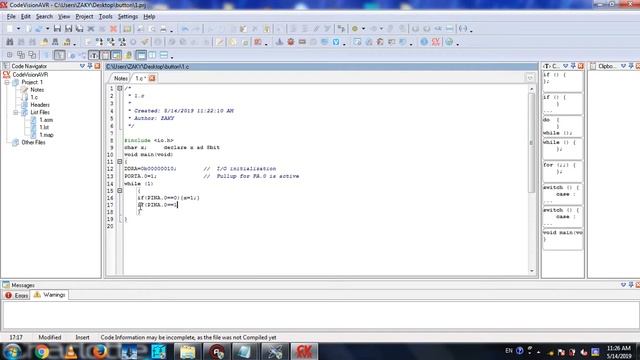
Task: Open the Messages panel dropdown arrow
Action: pyautogui.click(x=623, y=285)
